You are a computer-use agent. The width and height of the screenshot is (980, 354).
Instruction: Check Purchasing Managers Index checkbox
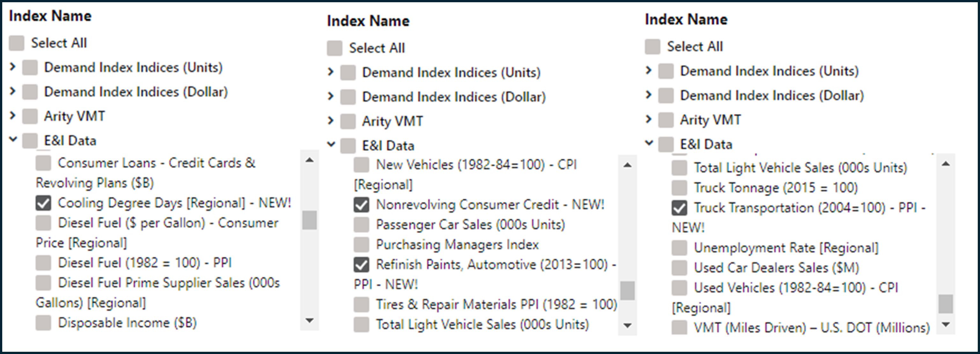361,244
